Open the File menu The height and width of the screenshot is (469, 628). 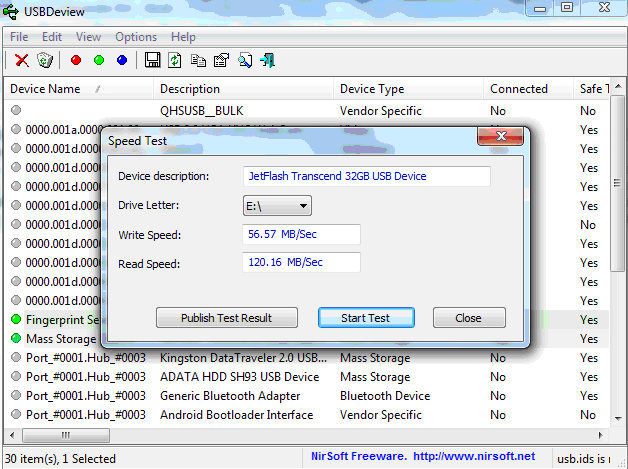[19, 37]
